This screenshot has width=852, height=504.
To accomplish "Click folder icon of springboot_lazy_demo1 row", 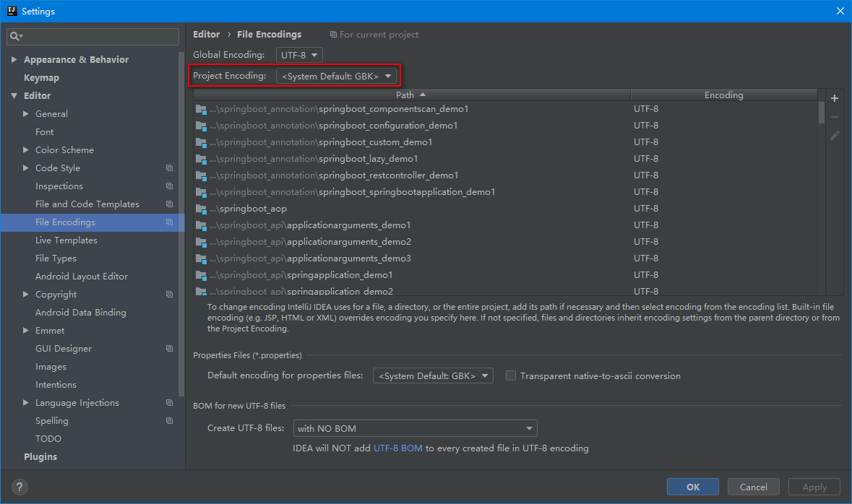I will pos(201,160).
